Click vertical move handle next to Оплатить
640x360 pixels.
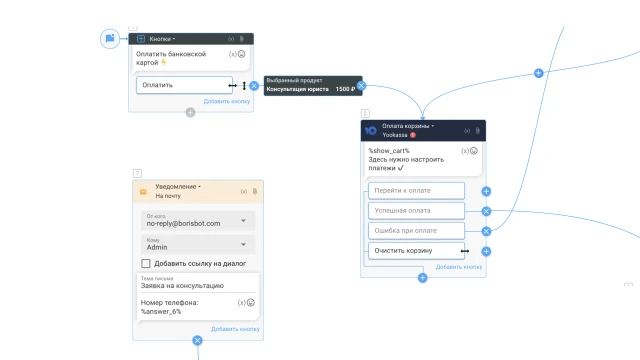(x=244, y=85)
